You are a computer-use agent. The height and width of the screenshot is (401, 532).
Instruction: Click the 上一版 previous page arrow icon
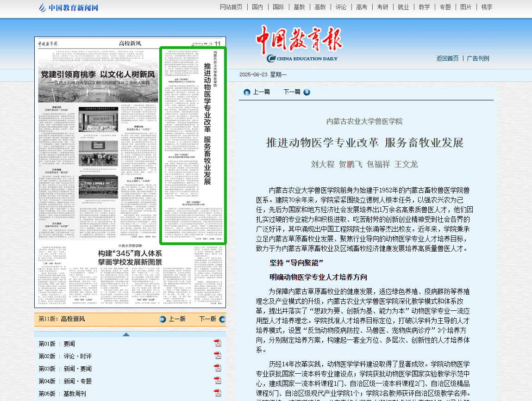163,319
